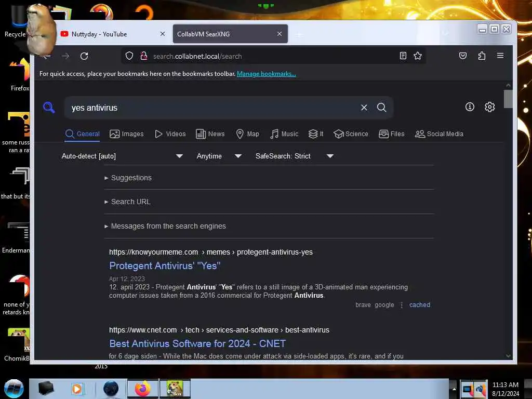
Task: Select the CollabVM SearXNG tab
Action: click(x=230, y=34)
